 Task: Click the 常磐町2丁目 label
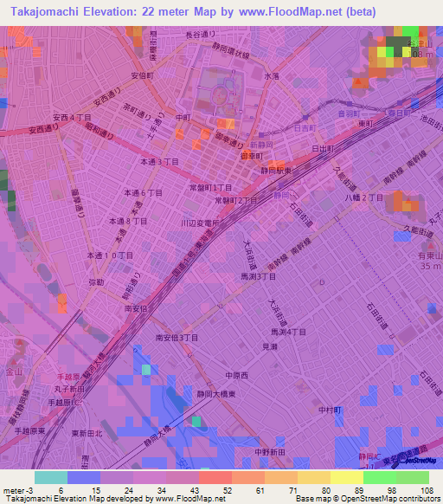coord(236,201)
